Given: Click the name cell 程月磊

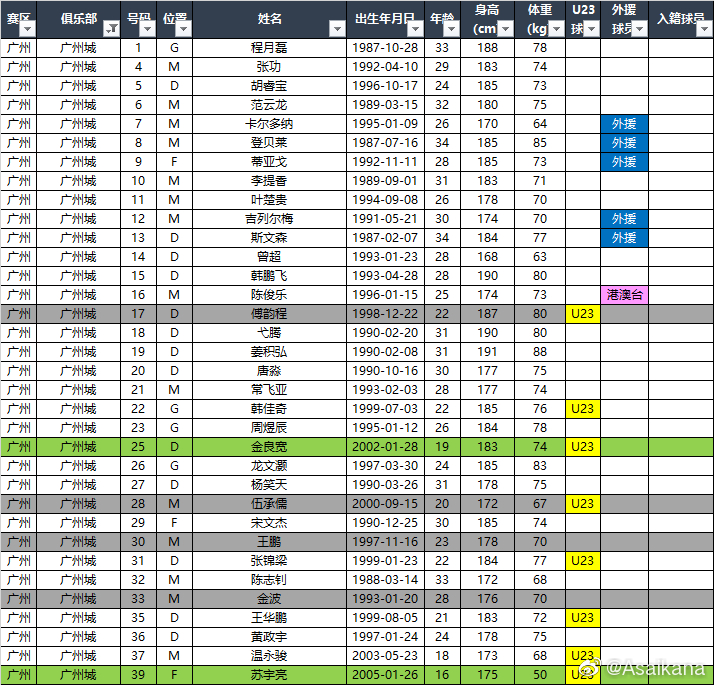Looking at the screenshot, I should [269, 48].
